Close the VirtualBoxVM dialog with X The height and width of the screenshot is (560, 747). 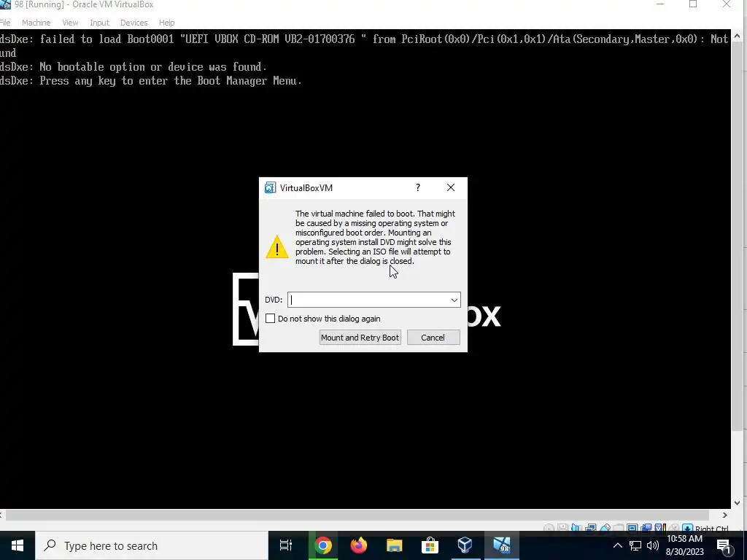(451, 187)
